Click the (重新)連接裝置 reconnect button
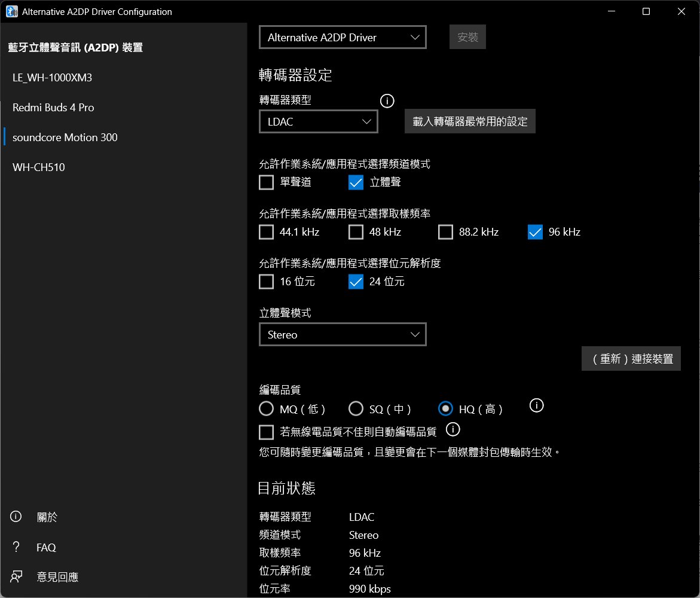700x598 pixels. pos(631,359)
